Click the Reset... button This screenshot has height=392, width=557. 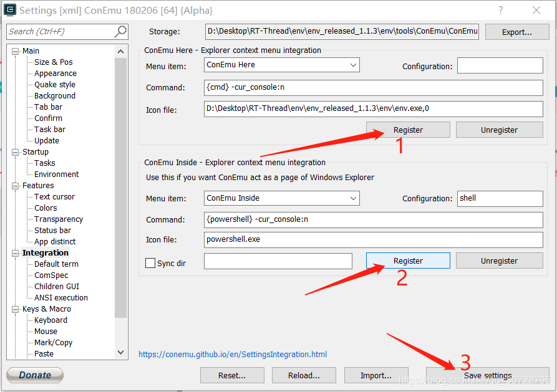click(x=232, y=375)
